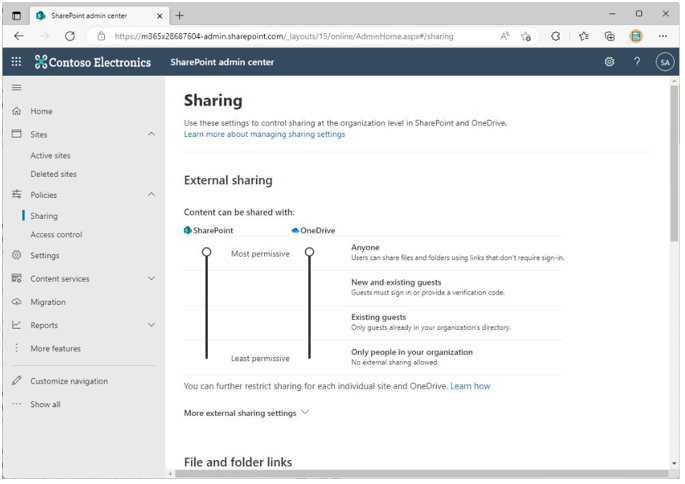Collapse navigation with the hamburger icon
The height and width of the screenshot is (484, 685).
click(x=17, y=88)
